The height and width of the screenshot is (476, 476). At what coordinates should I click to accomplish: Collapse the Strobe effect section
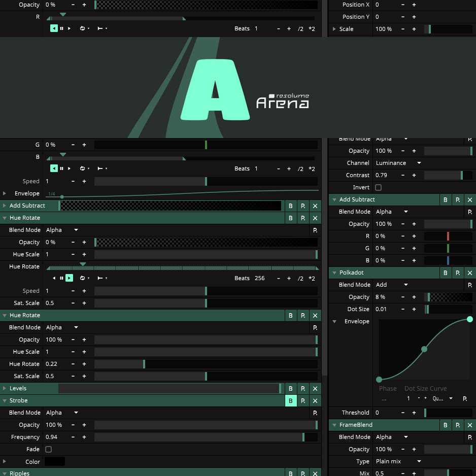coord(5,401)
